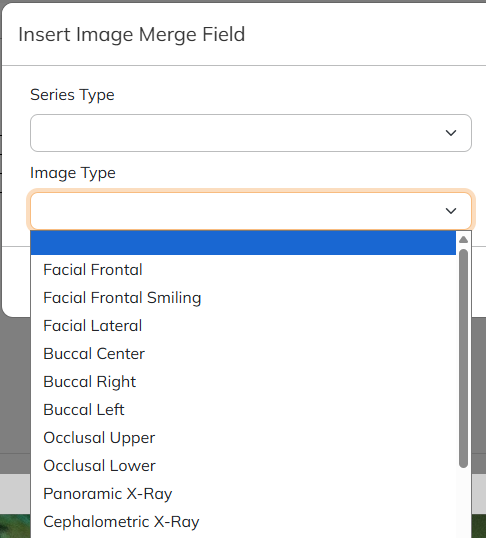This screenshot has height=538, width=486.
Task: Select Panoramic X-Ray option
Action: click(x=243, y=494)
